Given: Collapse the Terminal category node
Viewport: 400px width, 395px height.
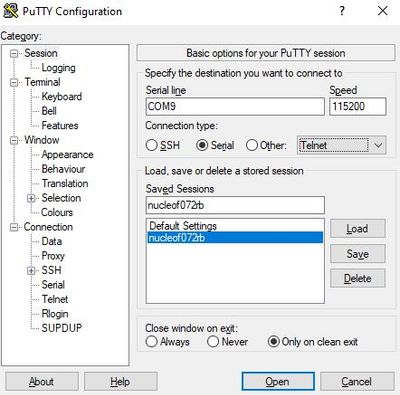Looking at the screenshot, I should [14, 82].
